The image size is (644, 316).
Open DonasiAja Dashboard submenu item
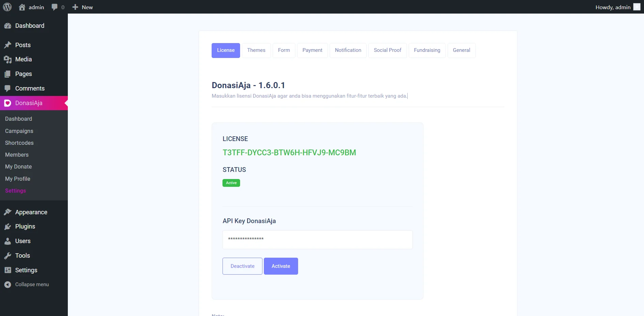pos(19,119)
